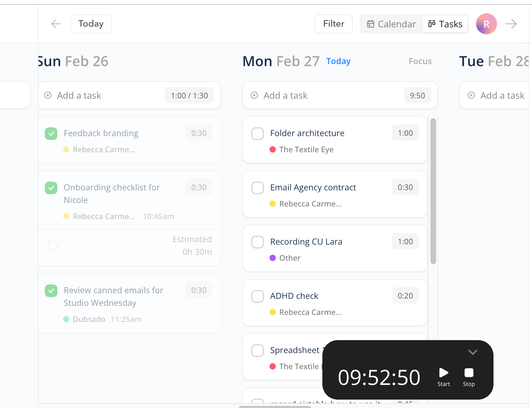Click plus icon to add Sunday task
The height and width of the screenshot is (408, 532).
point(48,96)
